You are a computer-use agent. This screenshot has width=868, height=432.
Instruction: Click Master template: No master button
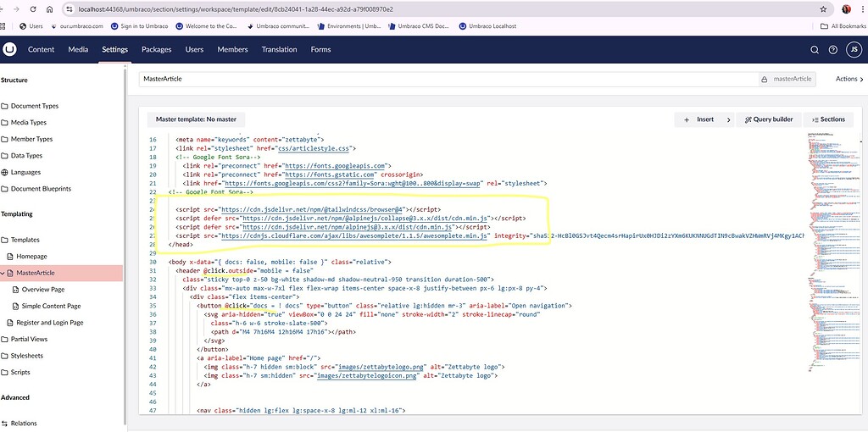196,119
